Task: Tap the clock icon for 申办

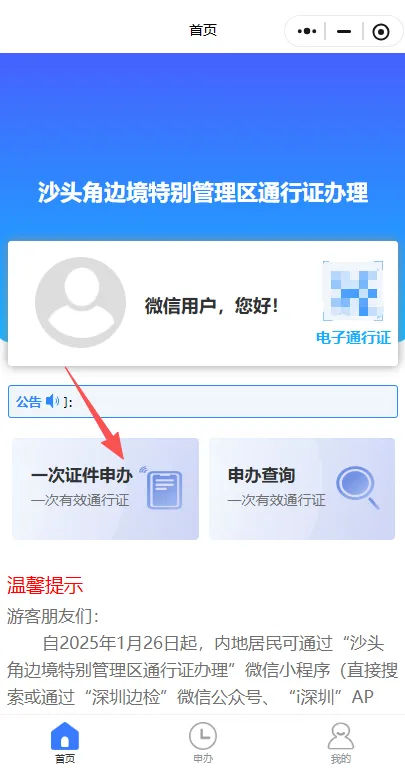Action: click(203, 736)
